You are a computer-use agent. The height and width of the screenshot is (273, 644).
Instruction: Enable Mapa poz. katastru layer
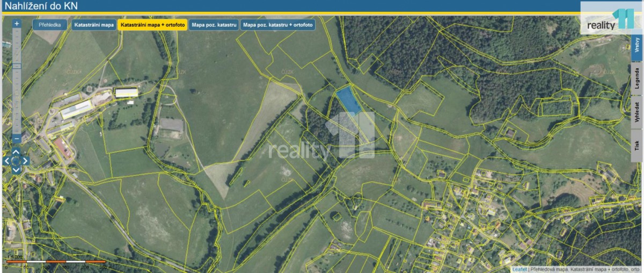point(214,25)
